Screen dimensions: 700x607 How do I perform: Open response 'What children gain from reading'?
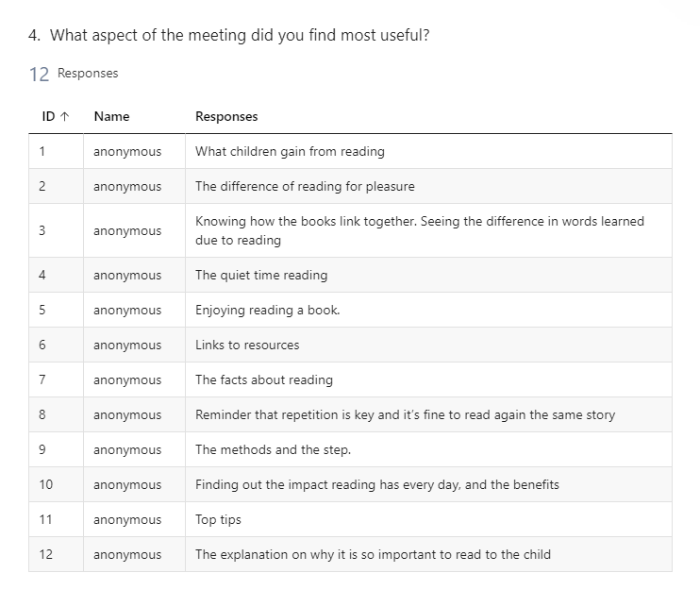(x=290, y=151)
